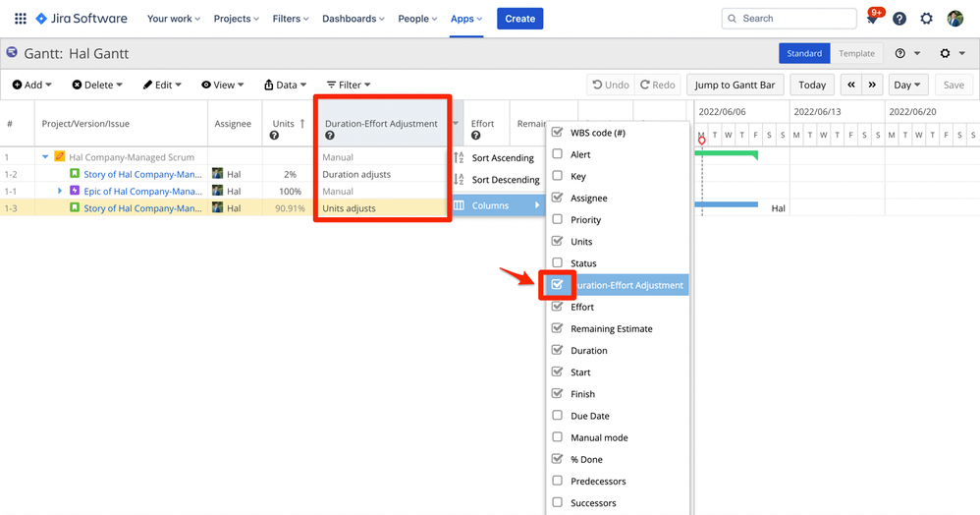980x515 pixels.
Task: Open the Gantt settings gear menu
Action: (x=953, y=54)
